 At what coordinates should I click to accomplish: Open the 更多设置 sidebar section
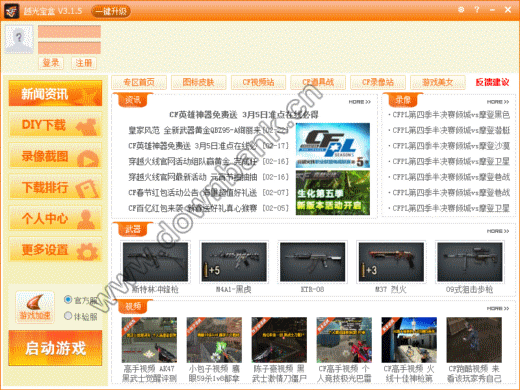pos(55,250)
